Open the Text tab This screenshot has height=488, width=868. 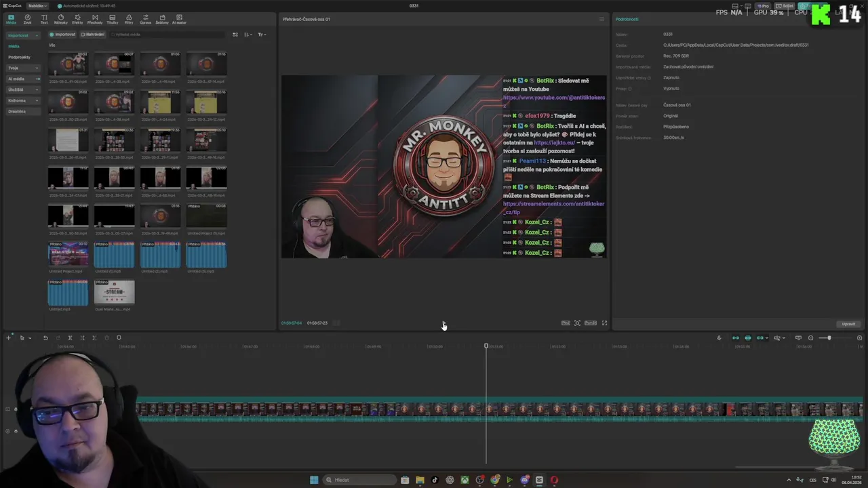44,19
